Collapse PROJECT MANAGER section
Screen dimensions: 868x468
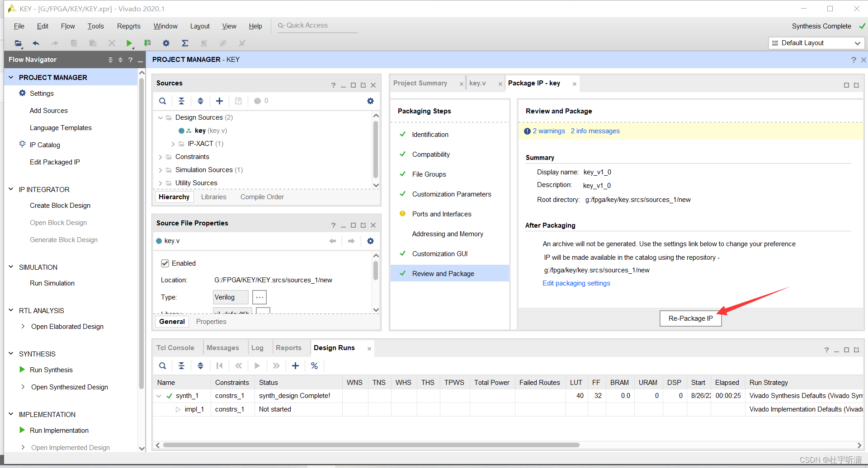tap(11, 77)
